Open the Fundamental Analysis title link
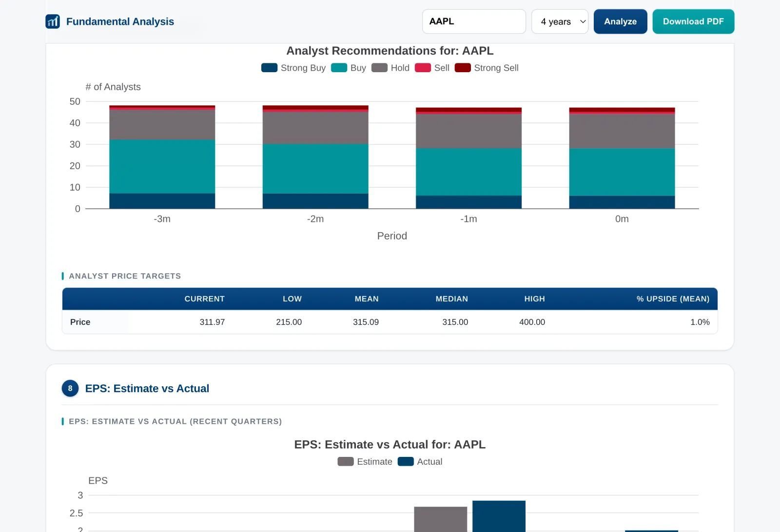Viewport: 780px width, 532px height. click(120, 21)
